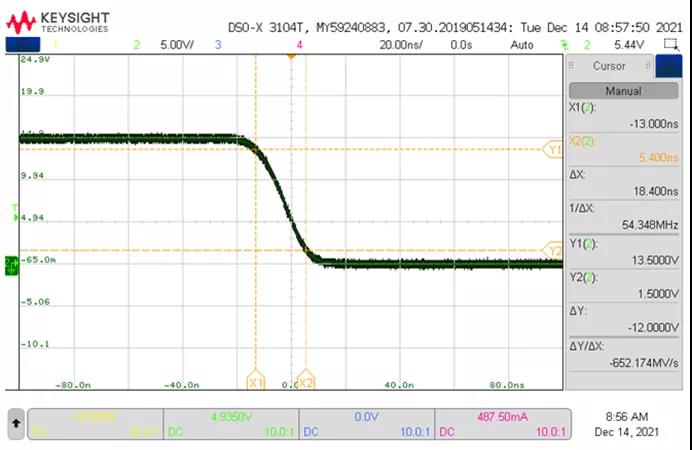Open the Cursor sidebar tab
The width and height of the screenshot is (692, 450).
click(609, 66)
